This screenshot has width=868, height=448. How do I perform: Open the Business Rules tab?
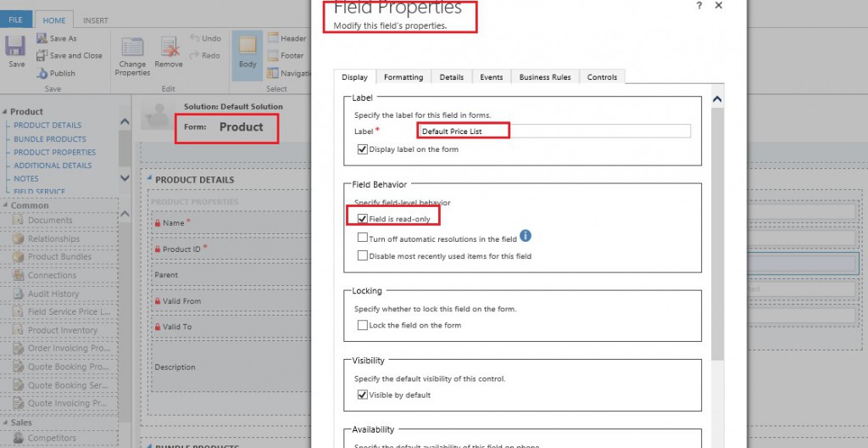coord(544,77)
